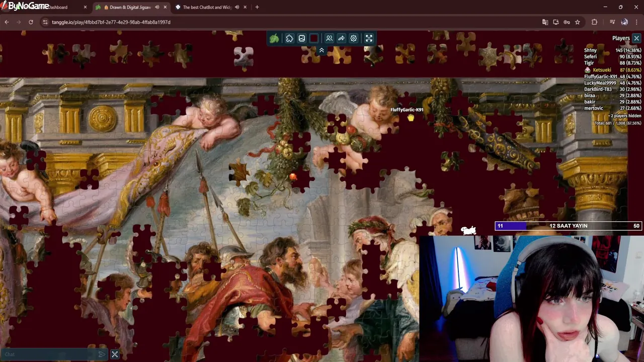The width and height of the screenshot is (644, 362).
Task: Click the chat input field
Action: (x=49, y=354)
